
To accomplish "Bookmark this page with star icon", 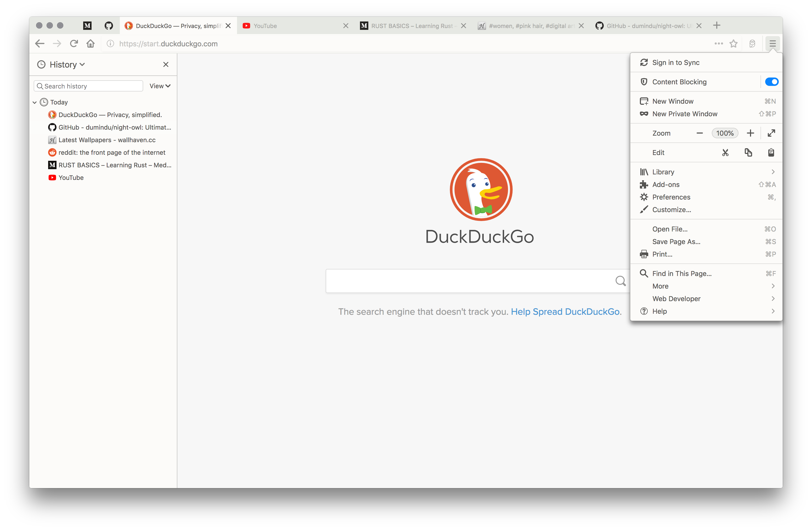I will pyautogui.click(x=734, y=44).
